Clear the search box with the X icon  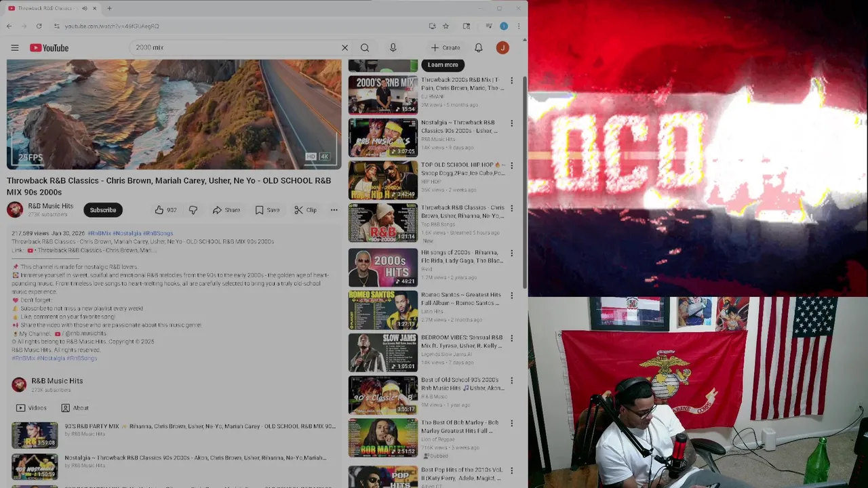(344, 47)
